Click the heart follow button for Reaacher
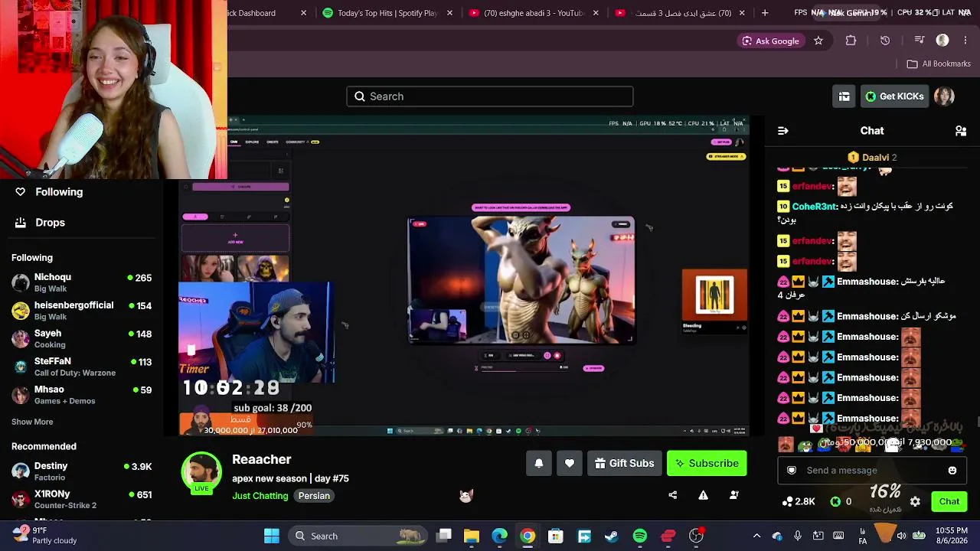The width and height of the screenshot is (980, 551). coord(570,463)
